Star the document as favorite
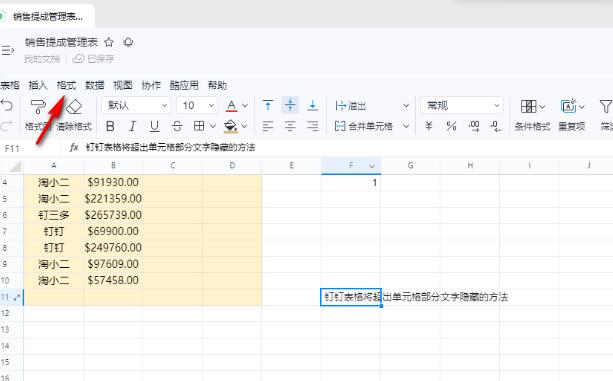Image resolution: width=613 pixels, height=381 pixels. pos(109,42)
